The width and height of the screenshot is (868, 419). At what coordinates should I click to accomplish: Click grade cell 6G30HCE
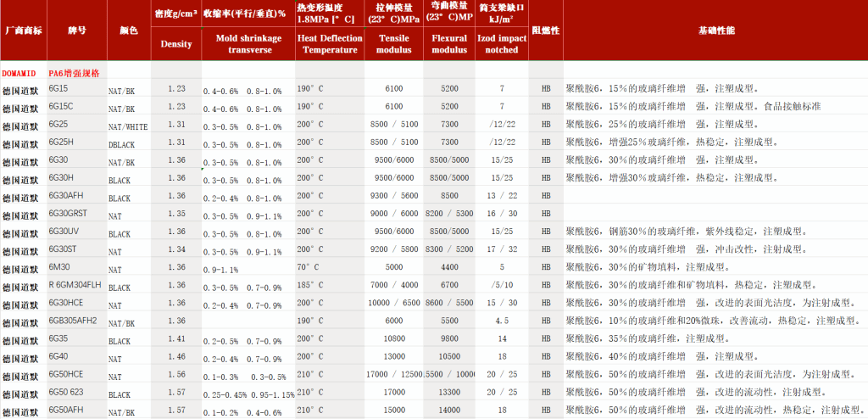66,303
